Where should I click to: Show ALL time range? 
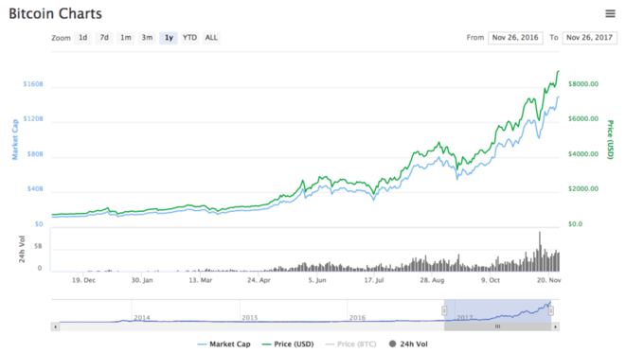tap(211, 38)
